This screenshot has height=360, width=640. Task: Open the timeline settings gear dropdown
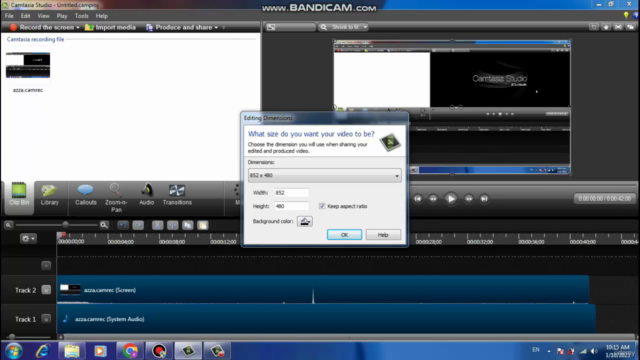click(x=28, y=238)
